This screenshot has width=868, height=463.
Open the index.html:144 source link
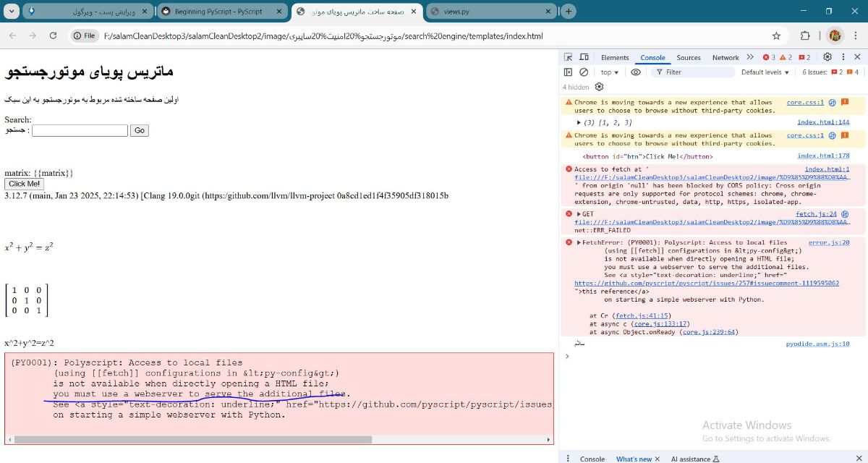point(823,123)
